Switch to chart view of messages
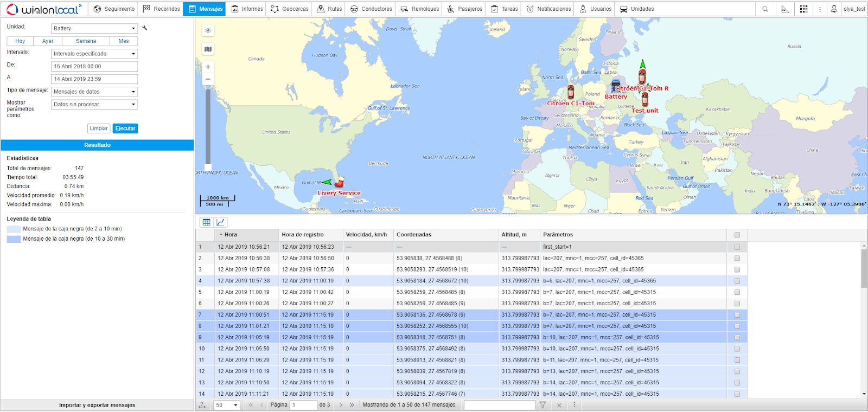This screenshot has height=412, width=868. [220, 222]
